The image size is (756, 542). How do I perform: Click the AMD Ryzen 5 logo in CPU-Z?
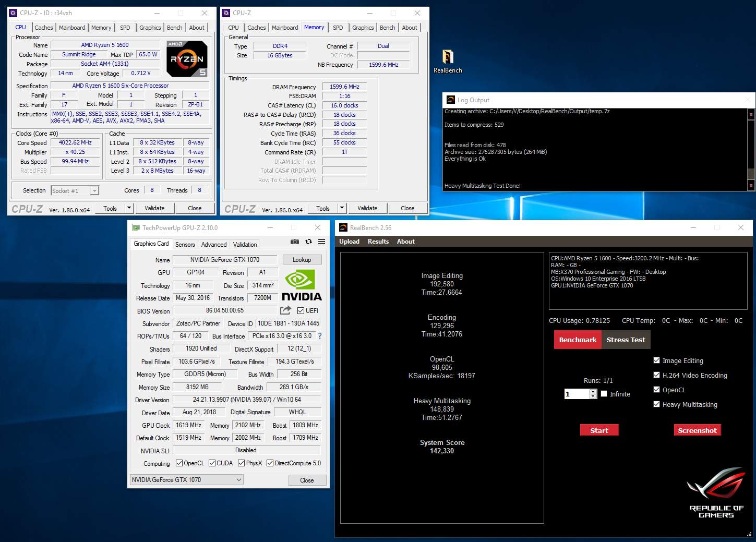187,59
